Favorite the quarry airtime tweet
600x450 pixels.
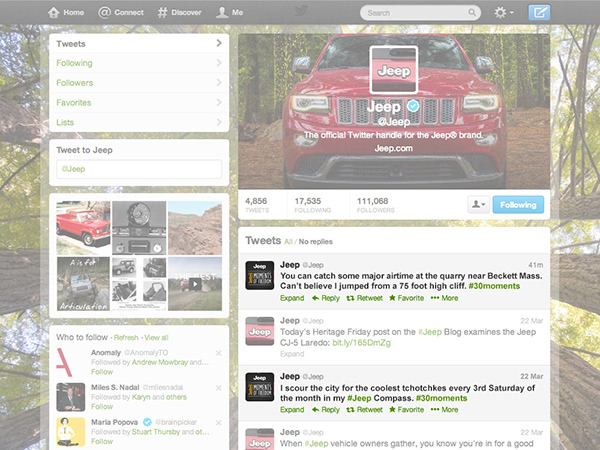[x=407, y=298]
